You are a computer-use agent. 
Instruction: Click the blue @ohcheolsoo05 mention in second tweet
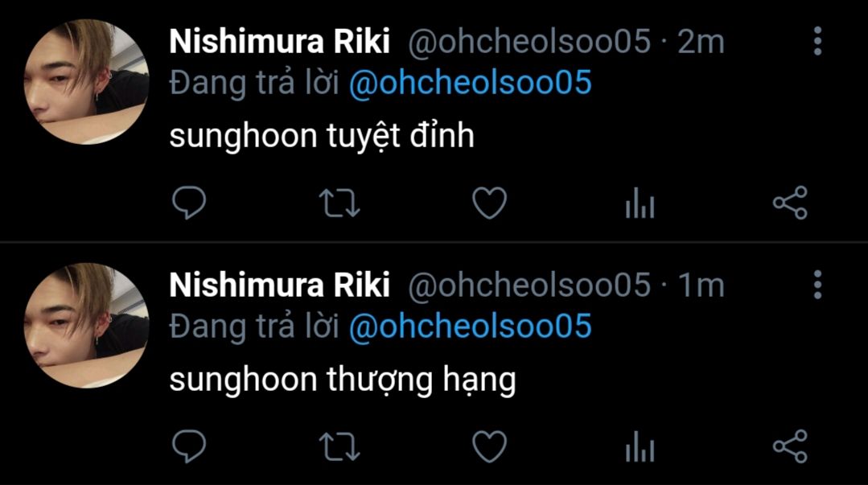470,327
